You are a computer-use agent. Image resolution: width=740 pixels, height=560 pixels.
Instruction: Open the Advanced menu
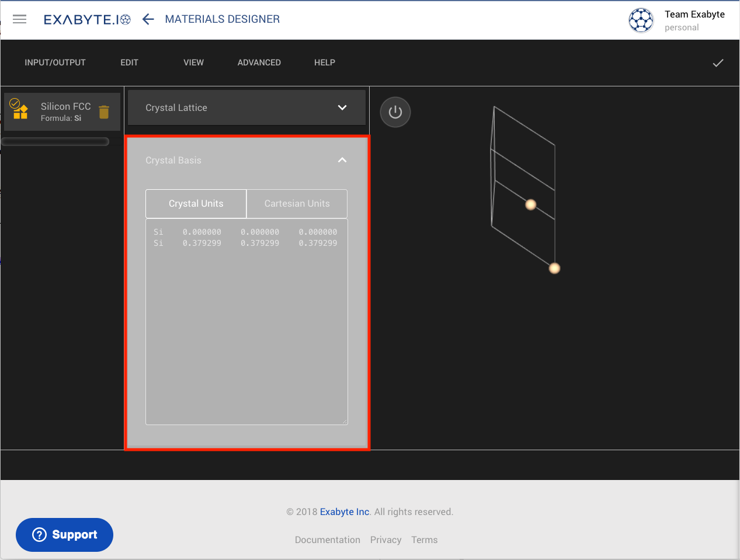(259, 62)
